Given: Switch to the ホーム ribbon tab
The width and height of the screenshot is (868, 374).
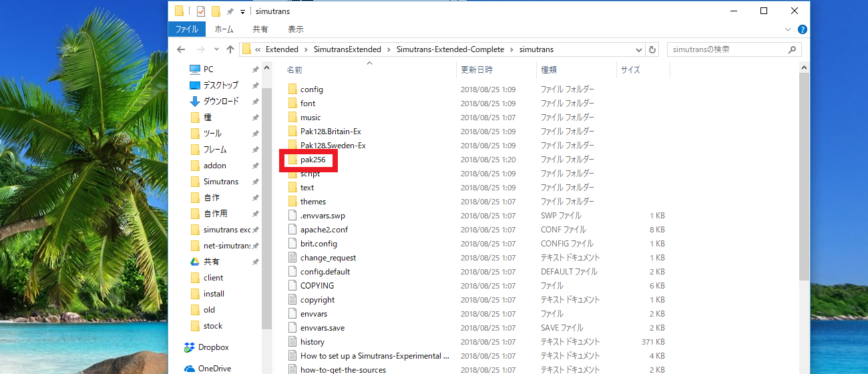Looking at the screenshot, I should (224, 29).
